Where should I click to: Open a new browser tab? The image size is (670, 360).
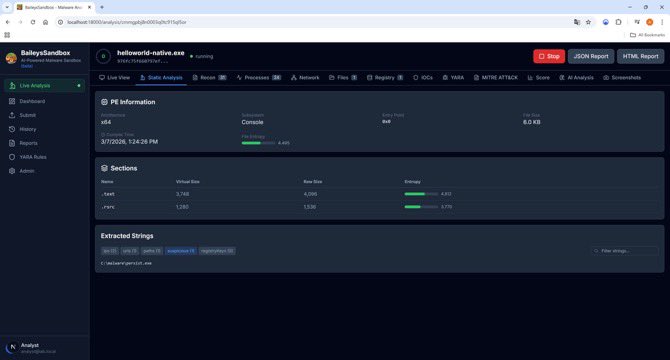coord(102,7)
